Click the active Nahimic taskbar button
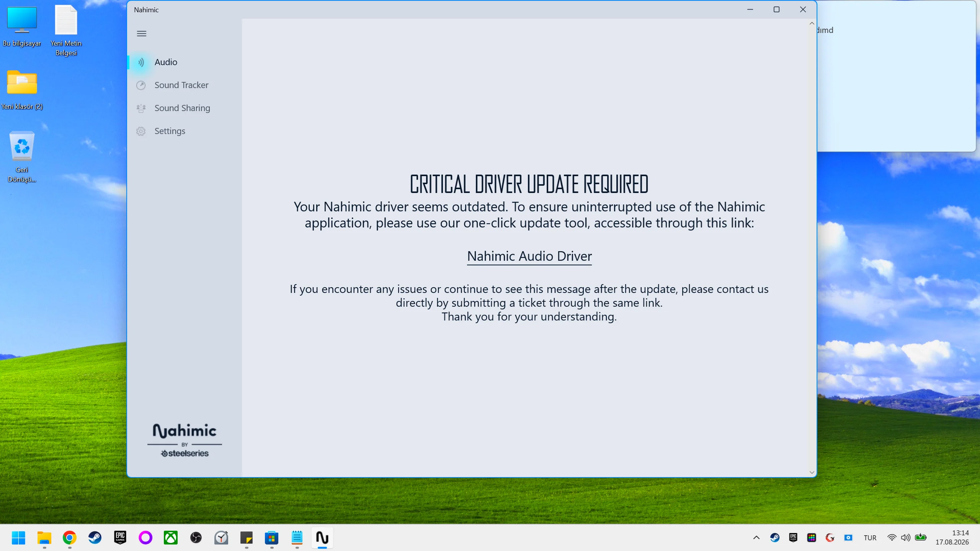The image size is (980, 551). (x=322, y=538)
